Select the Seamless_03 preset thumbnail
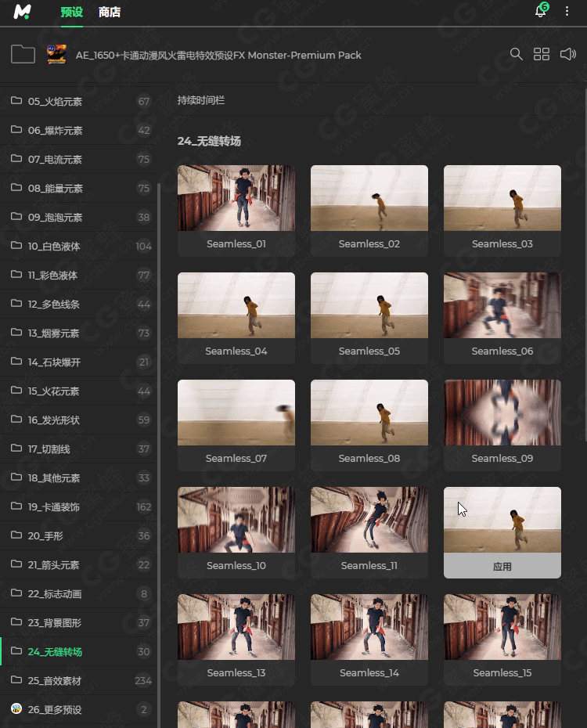 click(x=502, y=198)
